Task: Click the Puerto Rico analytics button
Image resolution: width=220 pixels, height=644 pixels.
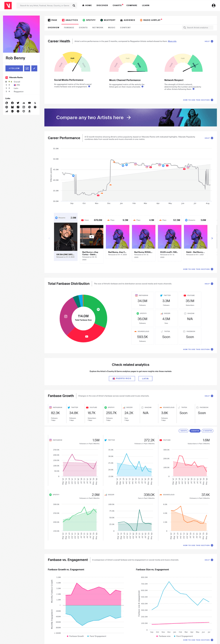Action: (x=122, y=379)
